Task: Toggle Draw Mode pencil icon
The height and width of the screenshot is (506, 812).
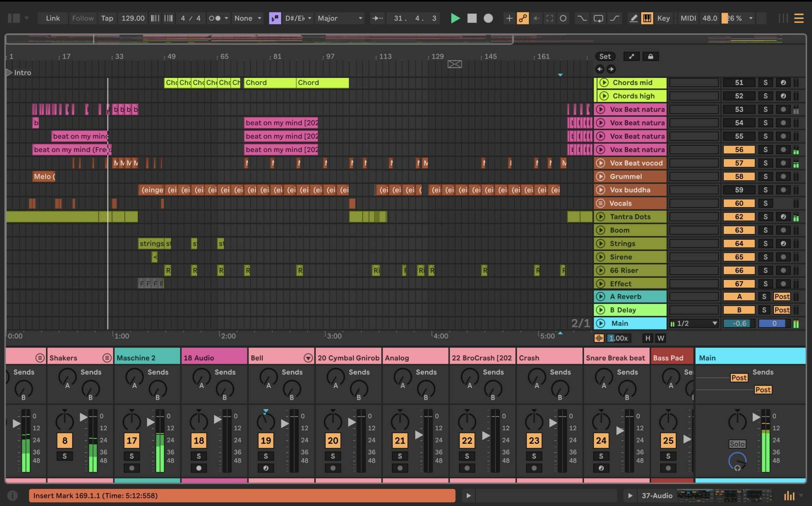Action: point(633,18)
